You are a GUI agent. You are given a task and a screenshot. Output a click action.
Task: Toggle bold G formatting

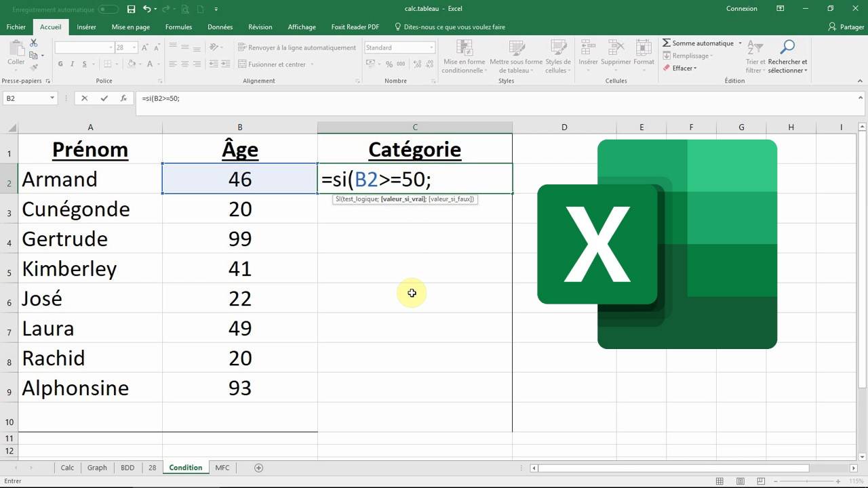pos(60,64)
